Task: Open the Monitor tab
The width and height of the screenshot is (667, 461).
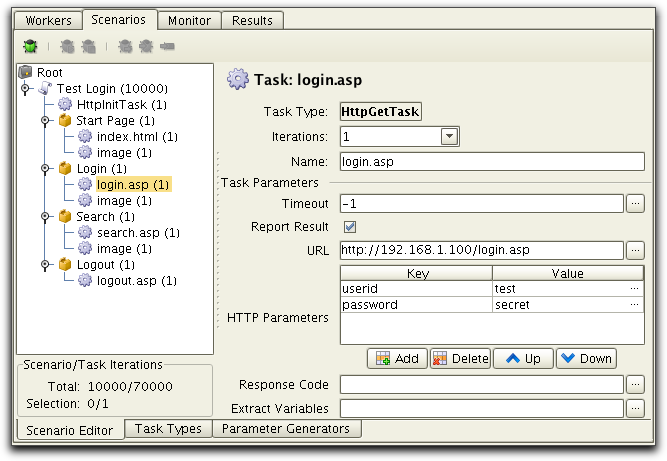Action: pyautogui.click(x=189, y=20)
